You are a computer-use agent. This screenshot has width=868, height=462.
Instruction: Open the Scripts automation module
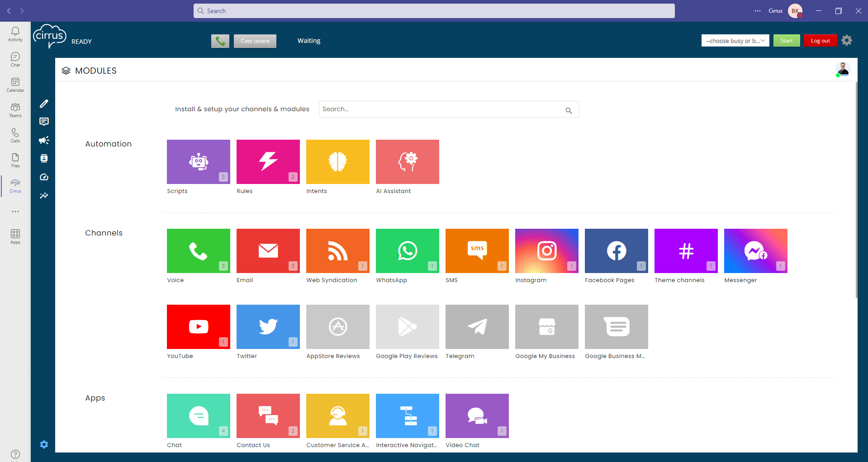click(198, 161)
